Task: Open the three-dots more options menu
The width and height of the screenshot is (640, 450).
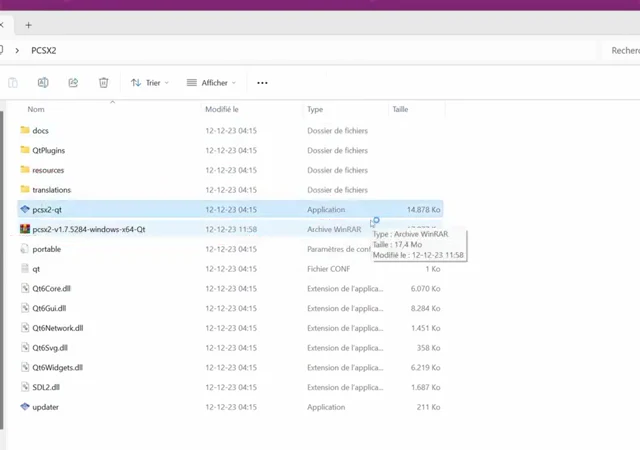Action: pos(262,83)
